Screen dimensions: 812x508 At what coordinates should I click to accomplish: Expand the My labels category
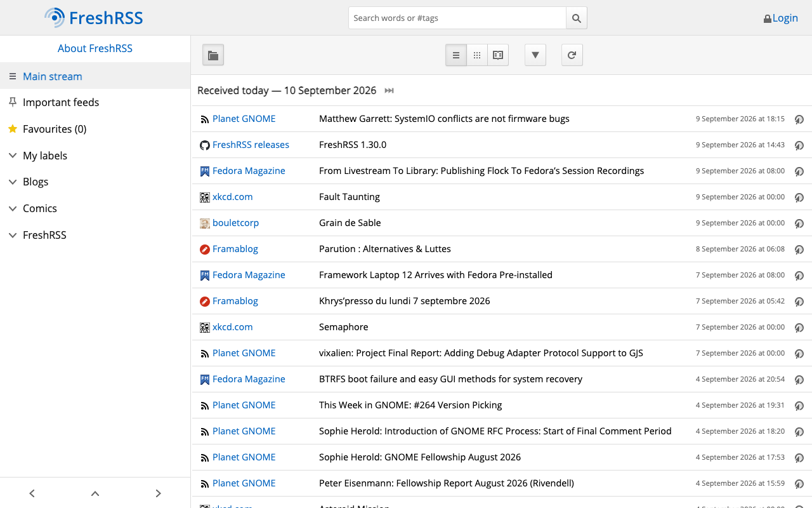[x=13, y=156]
